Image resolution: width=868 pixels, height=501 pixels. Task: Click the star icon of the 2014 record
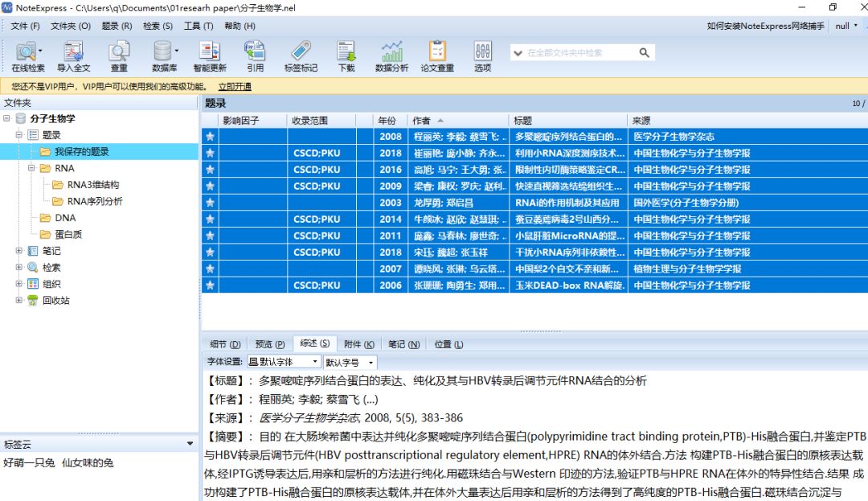[211, 220]
